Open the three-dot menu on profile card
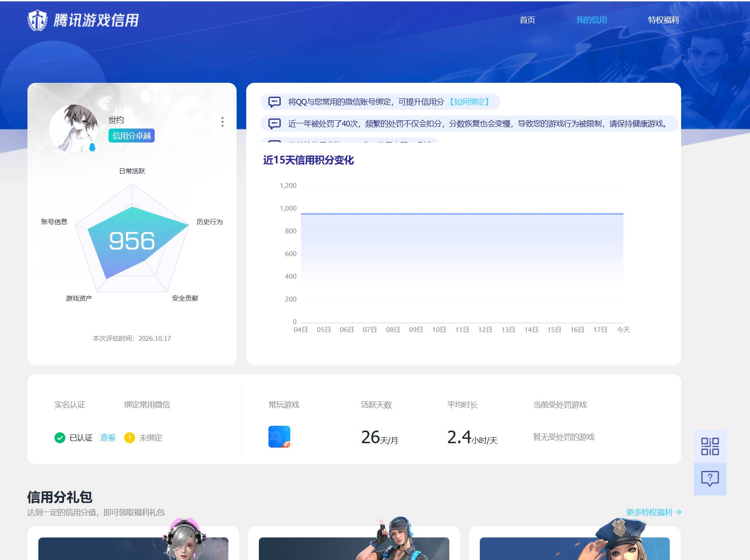The height and width of the screenshot is (560, 750). point(222,122)
